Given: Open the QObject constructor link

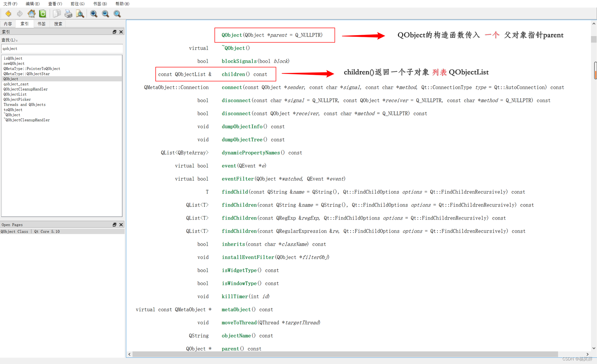Looking at the screenshot, I should pyautogui.click(x=232, y=35).
